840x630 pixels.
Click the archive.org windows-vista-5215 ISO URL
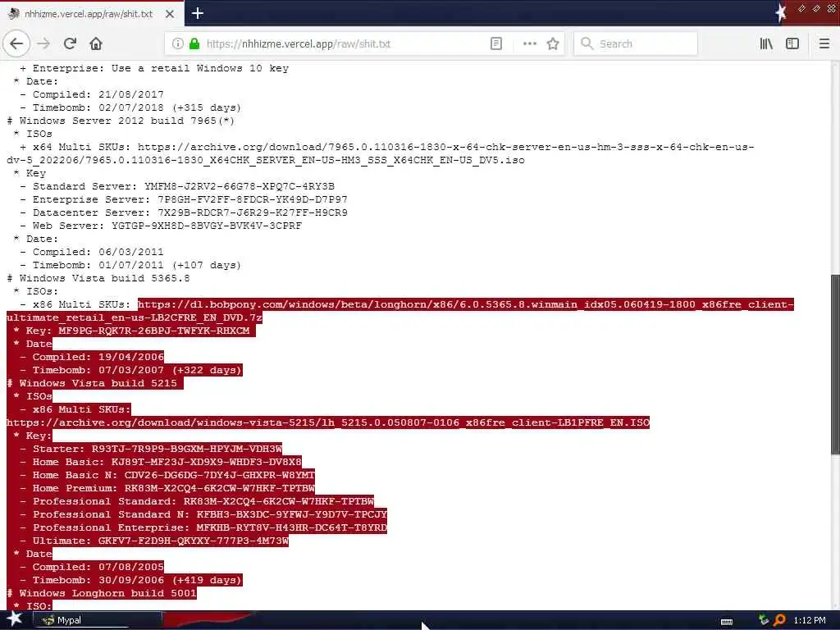(x=328, y=422)
